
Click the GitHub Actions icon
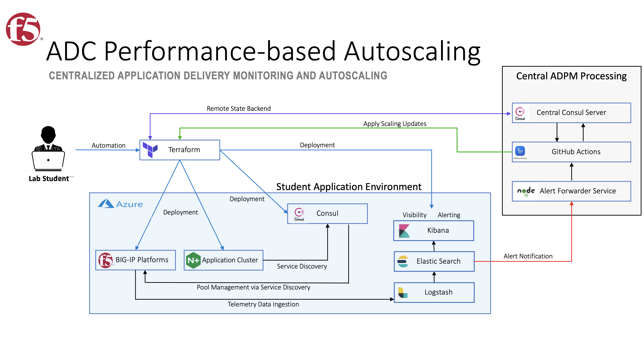coord(520,151)
